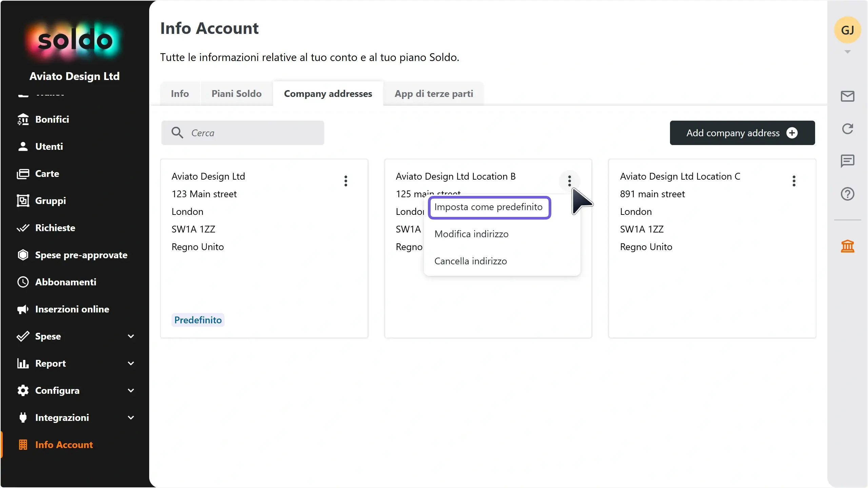Expand the Integrazioni sidebar section chevron
Image resolution: width=868 pixels, height=488 pixels.
(x=131, y=418)
